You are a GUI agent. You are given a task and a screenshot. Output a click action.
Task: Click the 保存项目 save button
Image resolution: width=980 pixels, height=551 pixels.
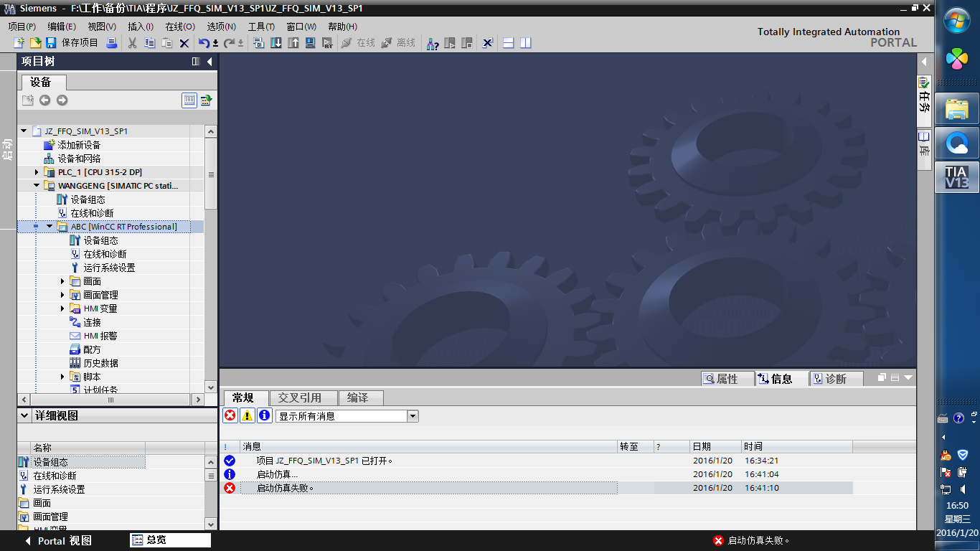tap(72, 43)
